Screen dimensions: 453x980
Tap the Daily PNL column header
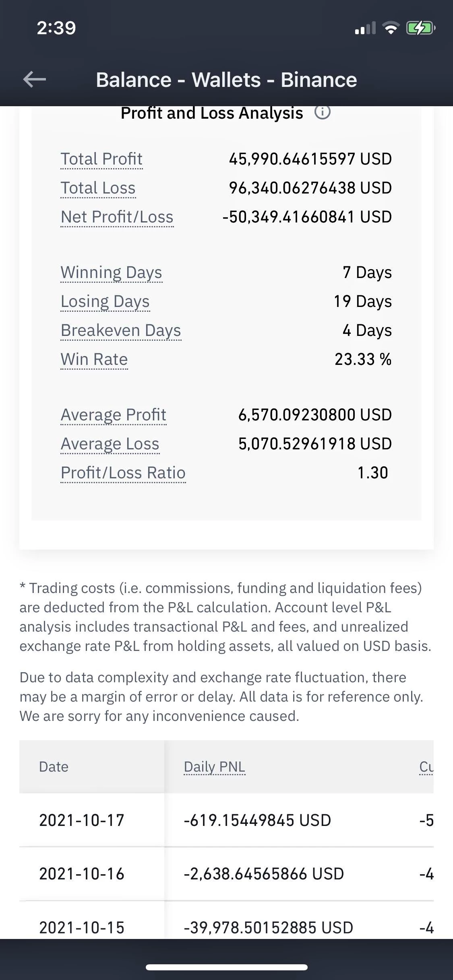coord(214,767)
